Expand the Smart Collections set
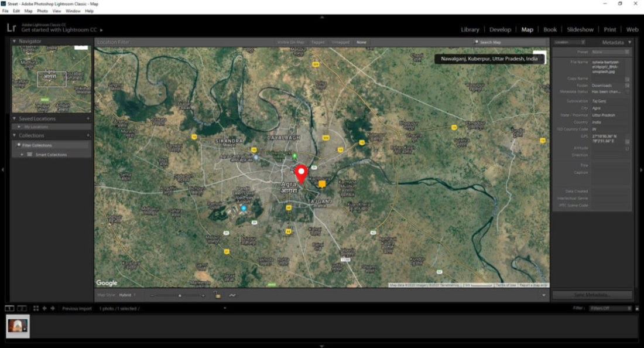The image size is (644, 348). click(x=22, y=155)
